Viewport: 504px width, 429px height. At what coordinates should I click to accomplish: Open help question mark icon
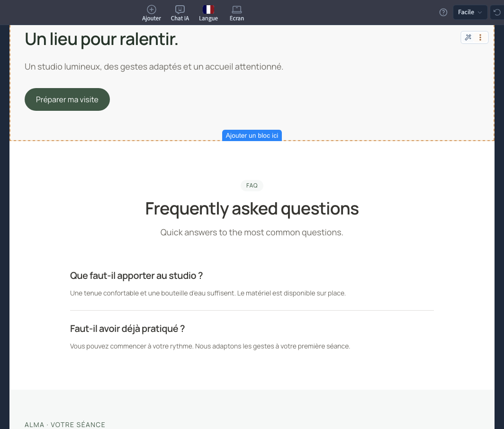pos(443,12)
